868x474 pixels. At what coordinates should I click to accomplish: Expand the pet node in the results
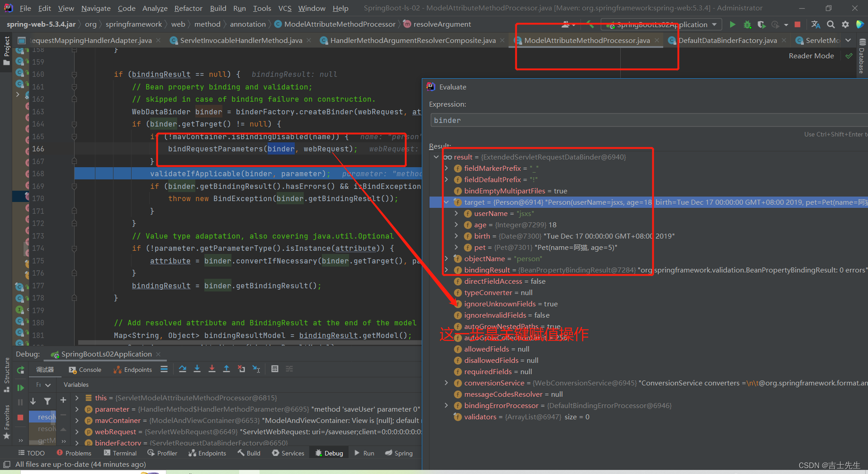(456, 248)
